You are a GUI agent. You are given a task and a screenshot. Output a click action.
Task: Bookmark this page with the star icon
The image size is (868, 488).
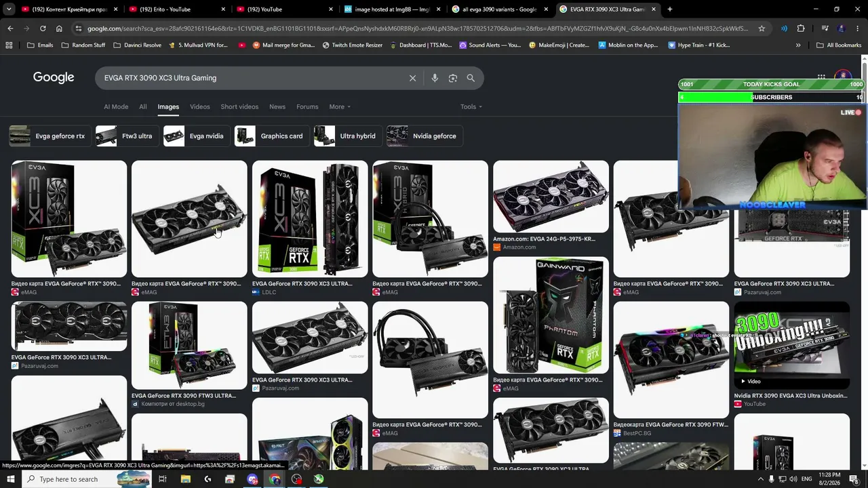pyautogui.click(x=762, y=28)
